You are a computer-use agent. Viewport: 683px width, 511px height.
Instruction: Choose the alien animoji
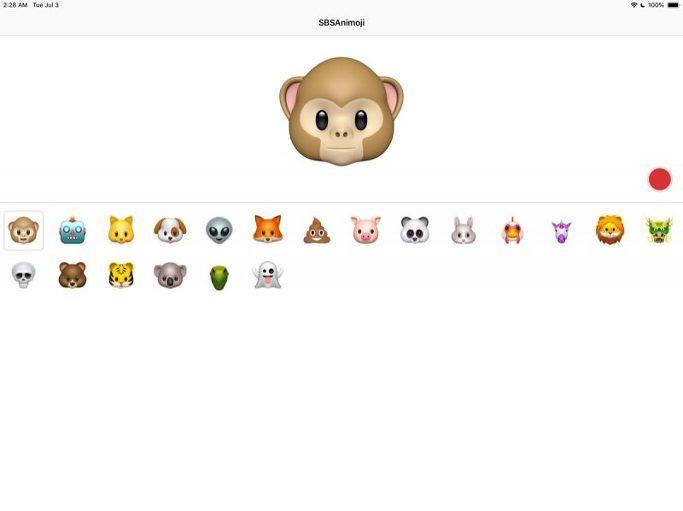coord(219,230)
